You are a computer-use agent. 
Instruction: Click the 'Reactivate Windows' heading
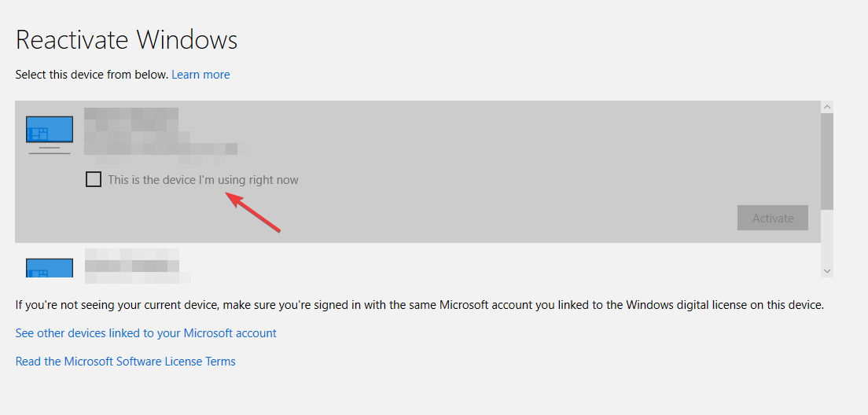(127, 40)
